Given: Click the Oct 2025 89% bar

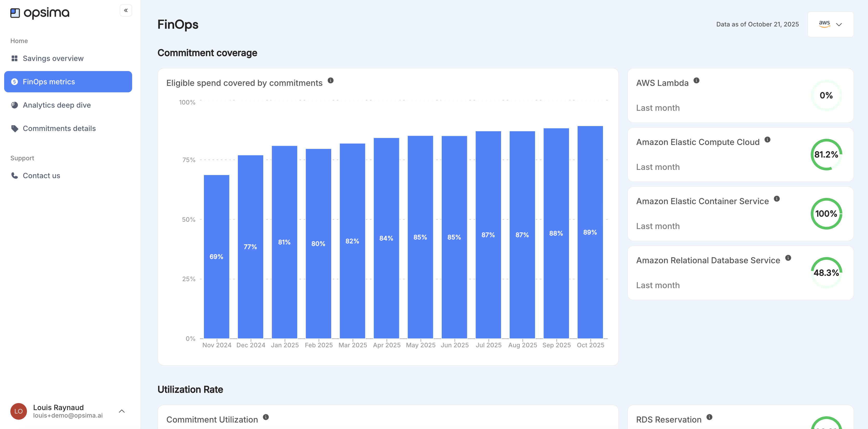Looking at the screenshot, I should pyautogui.click(x=590, y=232).
